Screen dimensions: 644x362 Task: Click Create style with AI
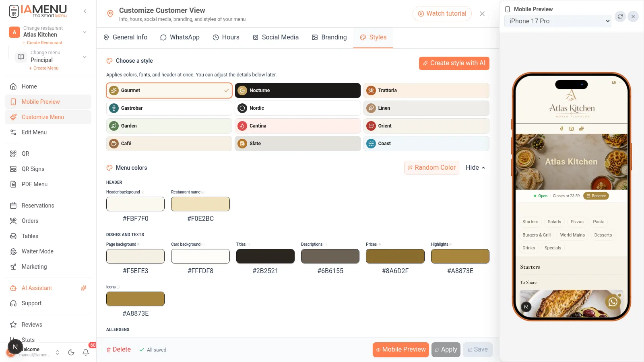(454, 63)
